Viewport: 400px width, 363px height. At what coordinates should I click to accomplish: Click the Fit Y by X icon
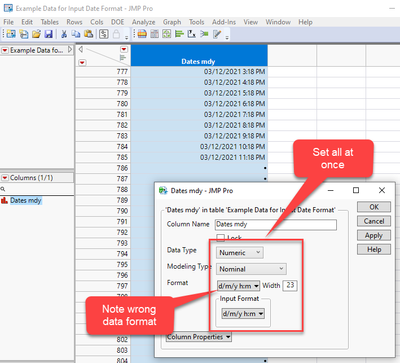[x=192, y=34]
